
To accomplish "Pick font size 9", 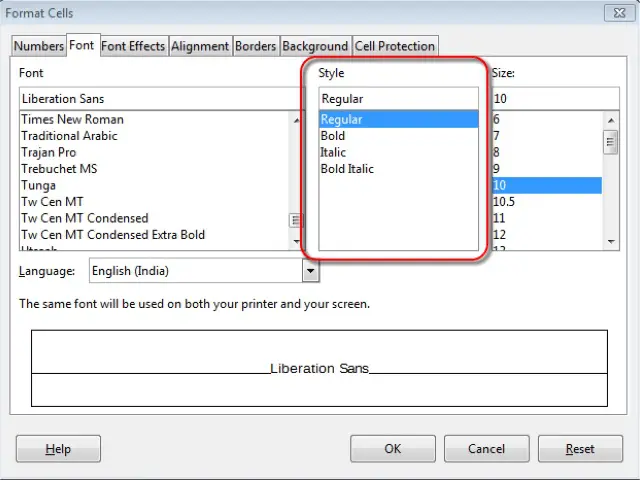I will pos(547,169).
